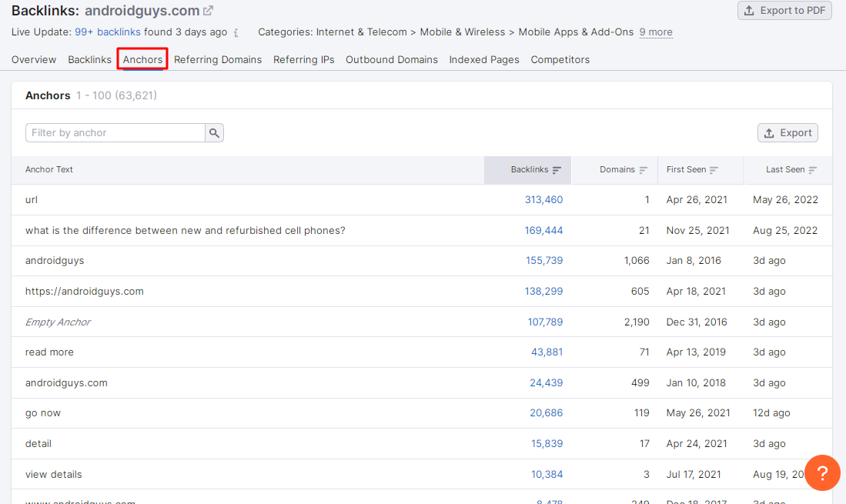Image resolution: width=846 pixels, height=504 pixels.
Task: Select the Anchors tab
Action: [x=142, y=60]
